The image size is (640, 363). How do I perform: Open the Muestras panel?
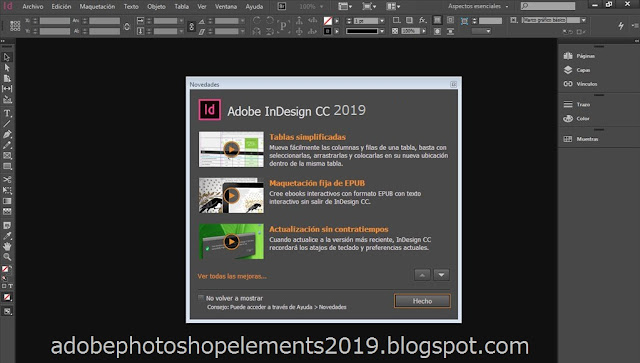click(x=580, y=139)
